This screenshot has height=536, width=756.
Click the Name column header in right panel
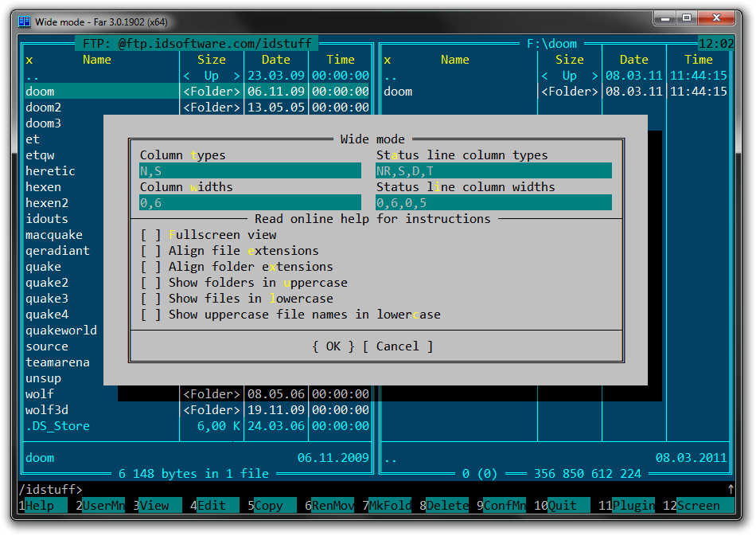[x=455, y=60]
